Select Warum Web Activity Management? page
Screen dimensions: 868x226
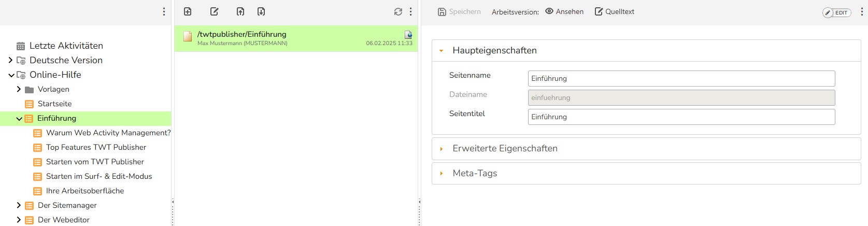108,133
